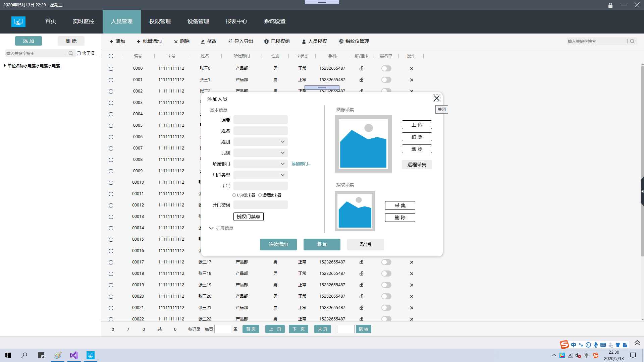Open the 所属部门 dropdown
Screen dimensions: 644x362
[261, 164]
